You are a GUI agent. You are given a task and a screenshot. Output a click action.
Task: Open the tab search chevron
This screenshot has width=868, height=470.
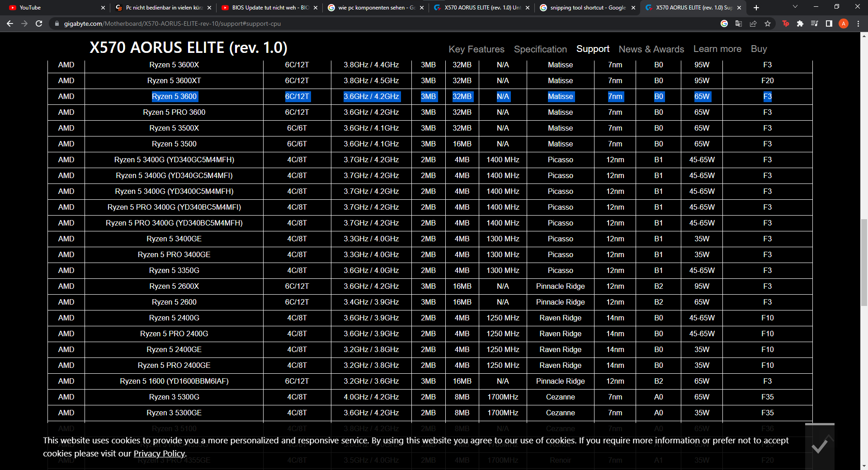795,7
